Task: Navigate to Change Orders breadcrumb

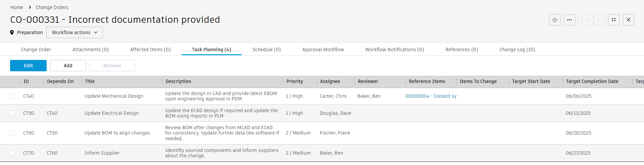Action: click(52, 7)
